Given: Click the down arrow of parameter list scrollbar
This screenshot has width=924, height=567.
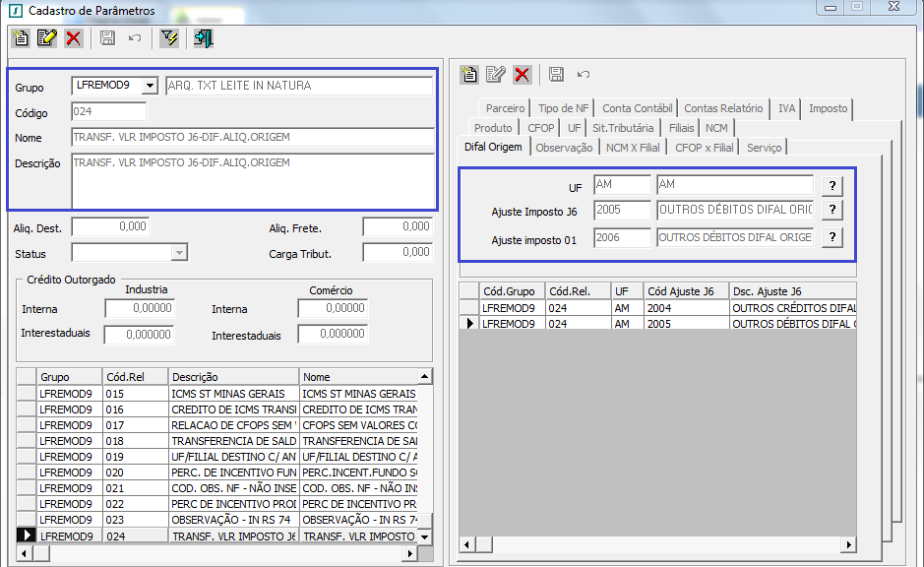Looking at the screenshot, I should click(425, 536).
